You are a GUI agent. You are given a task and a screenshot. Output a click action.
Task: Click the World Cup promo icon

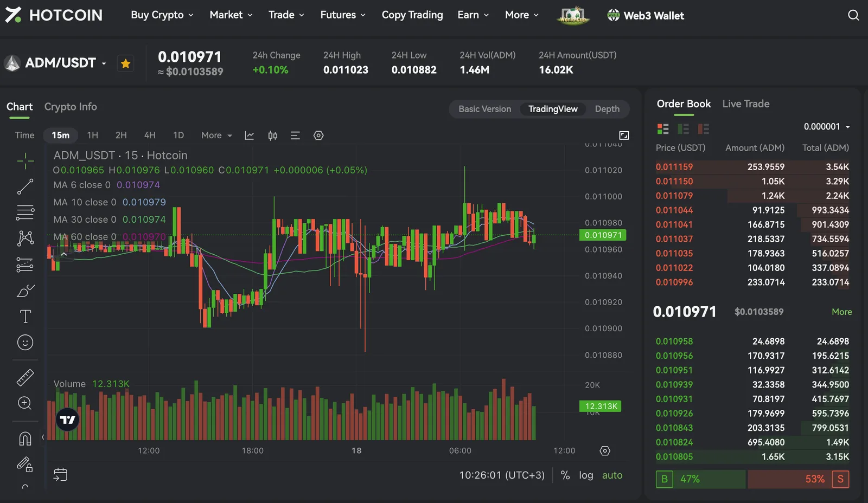[573, 15]
